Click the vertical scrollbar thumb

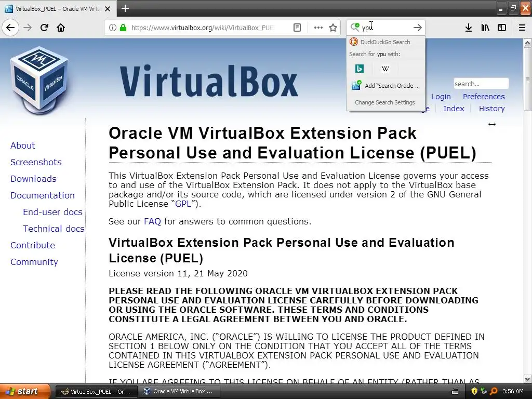pos(528,79)
